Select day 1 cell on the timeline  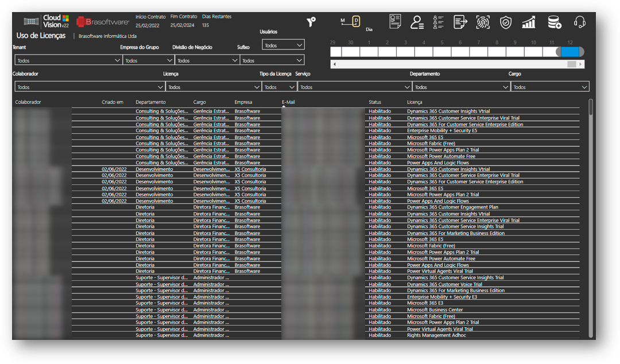coord(369,52)
